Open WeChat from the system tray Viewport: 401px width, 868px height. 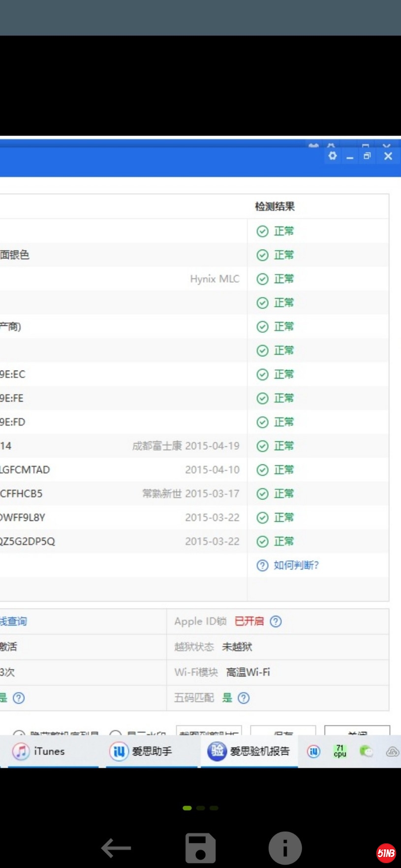tap(366, 751)
